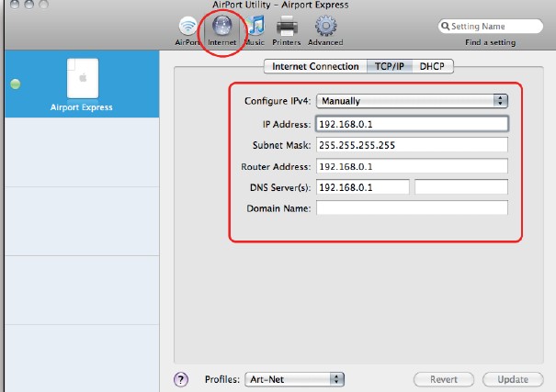This screenshot has height=392, width=556.
Task: Click the Subnet Mask field
Action: point(412,145)
